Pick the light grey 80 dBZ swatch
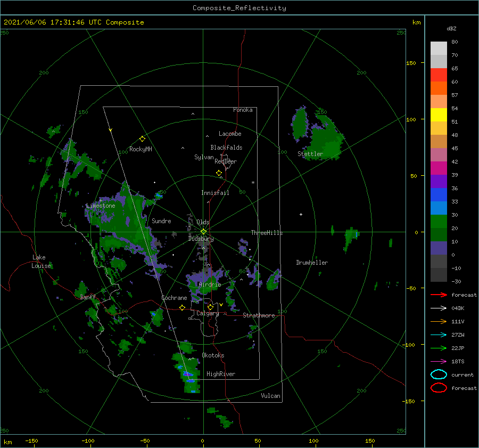 click(x=439, y=48)
